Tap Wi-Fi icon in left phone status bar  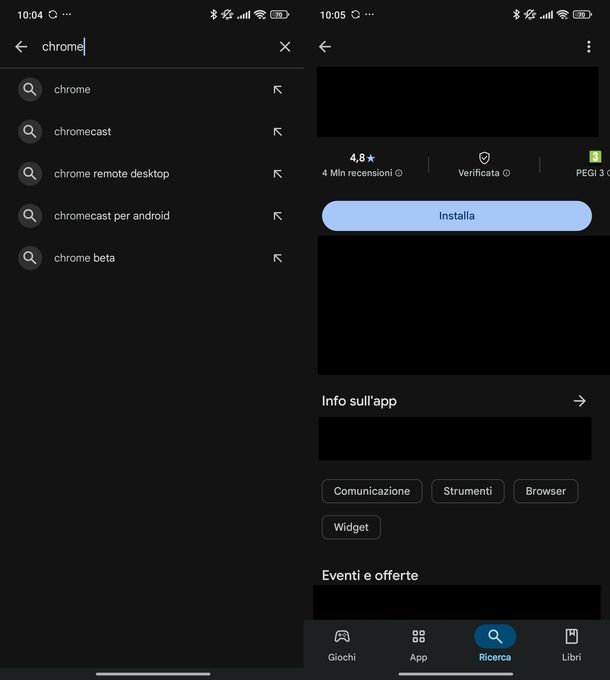point(260,15)
